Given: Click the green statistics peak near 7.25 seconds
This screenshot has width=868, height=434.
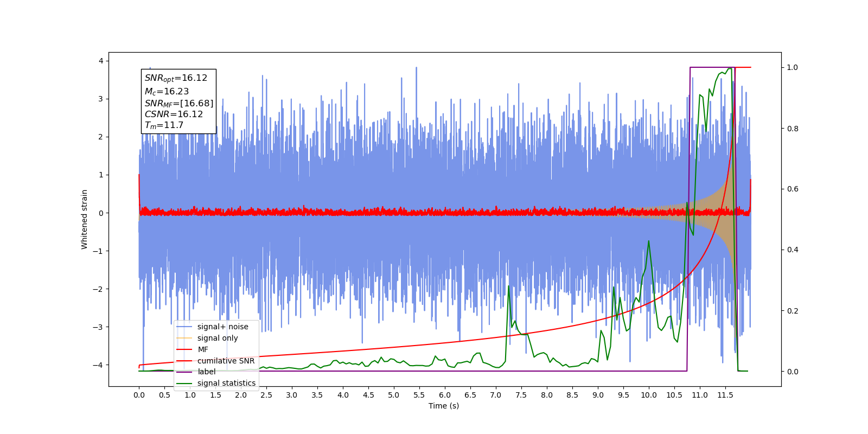Looking at the screenshot, I should [509, 286].
